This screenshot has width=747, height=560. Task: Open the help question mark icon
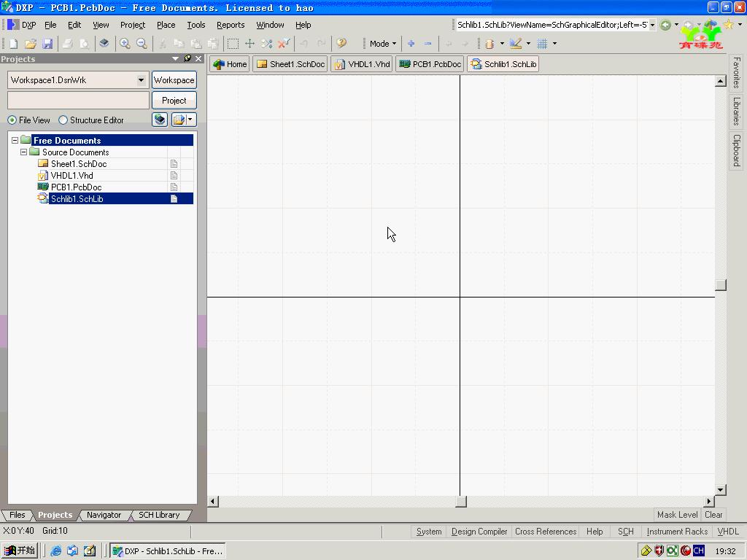(x=341, y=44)
